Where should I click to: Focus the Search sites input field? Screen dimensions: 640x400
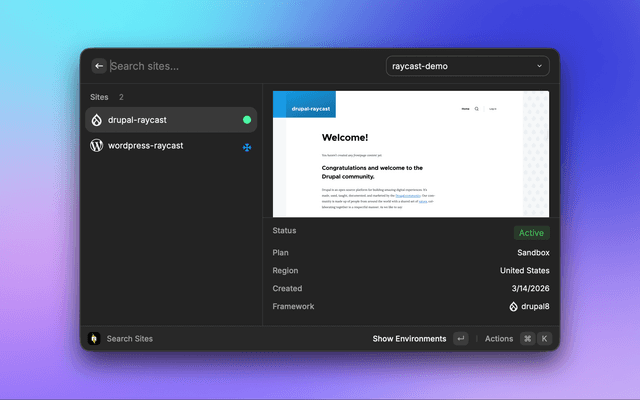pos(245,66)
